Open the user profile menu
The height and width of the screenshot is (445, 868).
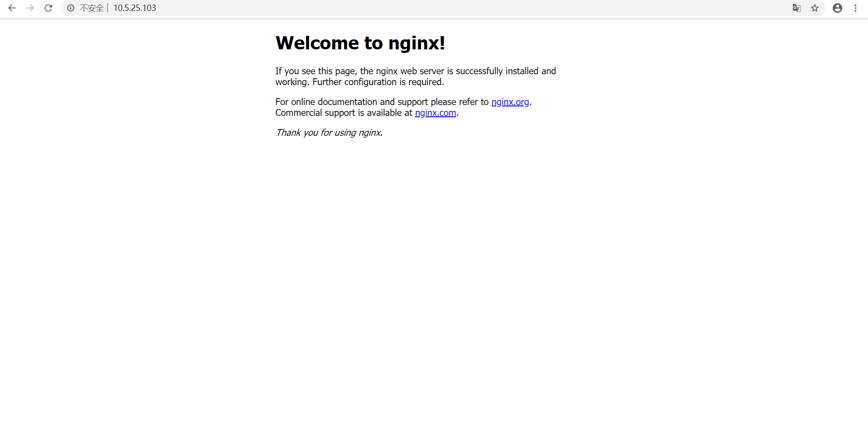tap(838, 8)
